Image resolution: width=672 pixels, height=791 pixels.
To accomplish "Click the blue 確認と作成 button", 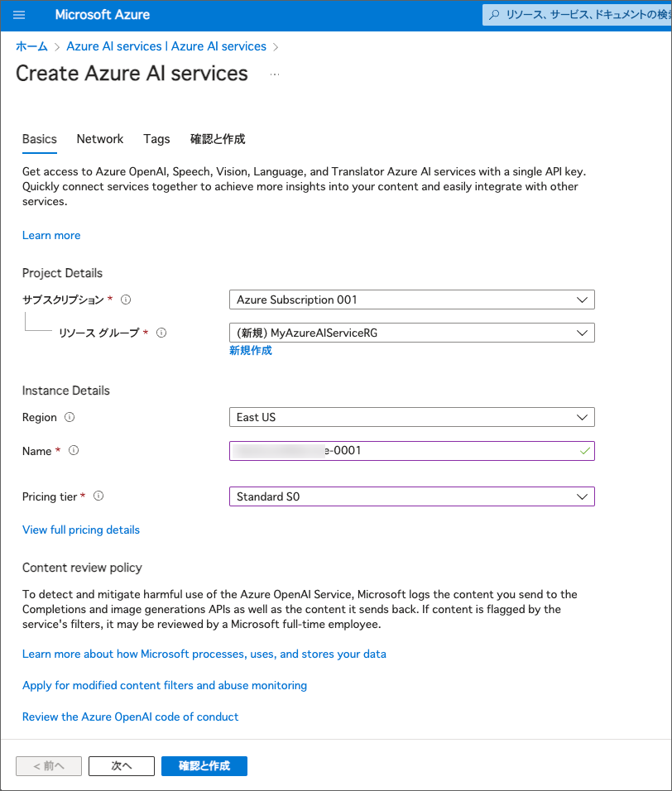I will click(x=204, y=766).
